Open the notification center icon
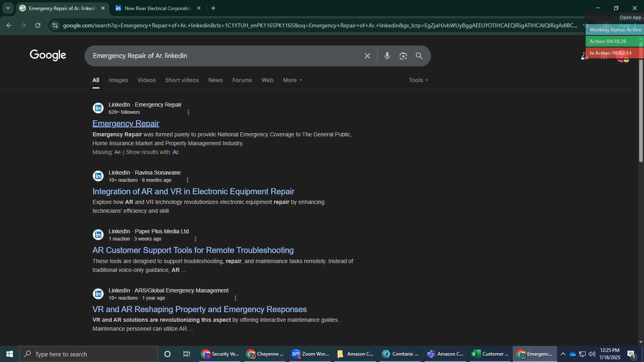Image resolution: width=644 pixels, height=362 pixels. pyautogui.click(x=632, y=354)
